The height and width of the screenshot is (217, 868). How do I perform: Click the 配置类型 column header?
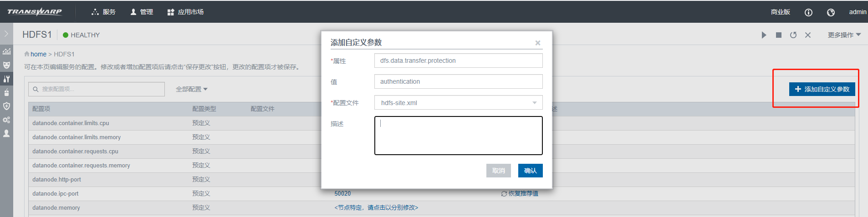(x=204, y=109)
